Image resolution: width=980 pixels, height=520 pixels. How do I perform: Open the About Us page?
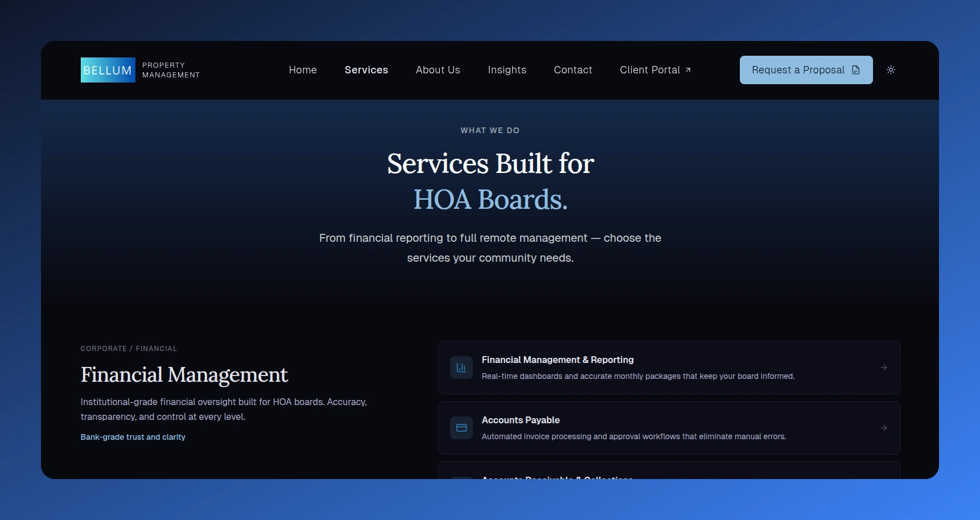[x=438, y=70]
